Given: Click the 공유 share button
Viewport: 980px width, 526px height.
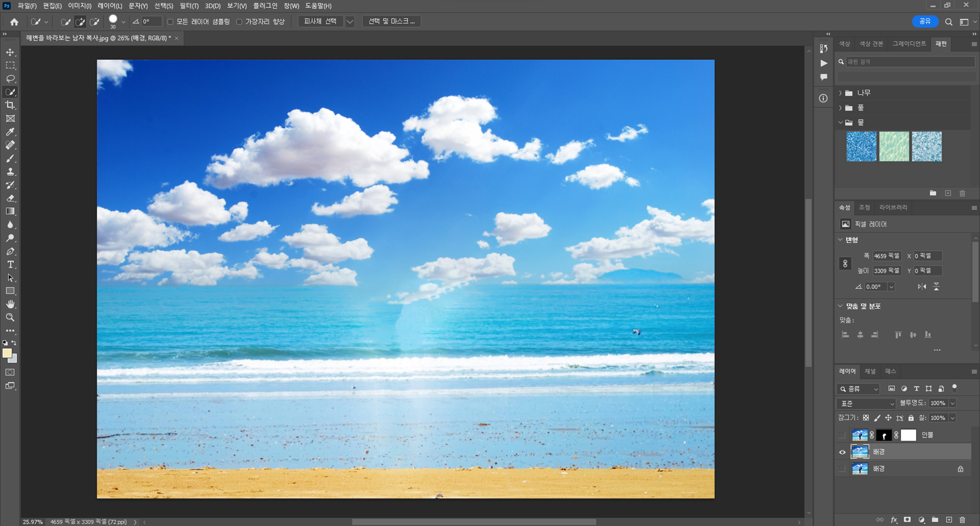Looking at the screenshot, I should (x=925, y=22).
